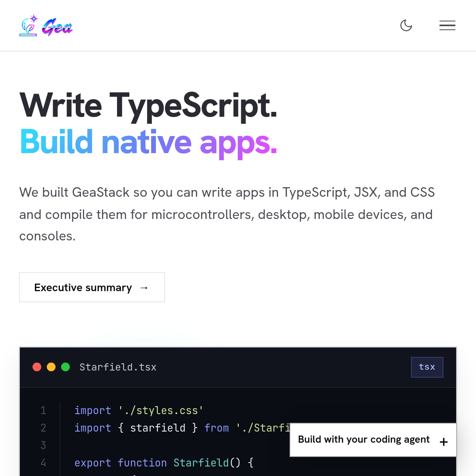Click line number 2 in the code editor
The image size is (476, 476).
(43, 428)
